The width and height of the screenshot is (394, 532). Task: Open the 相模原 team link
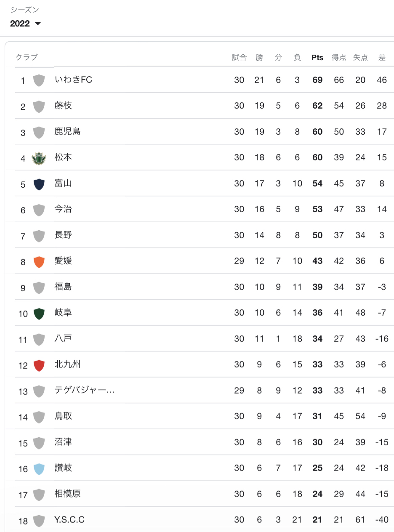(x=67, y=494)
